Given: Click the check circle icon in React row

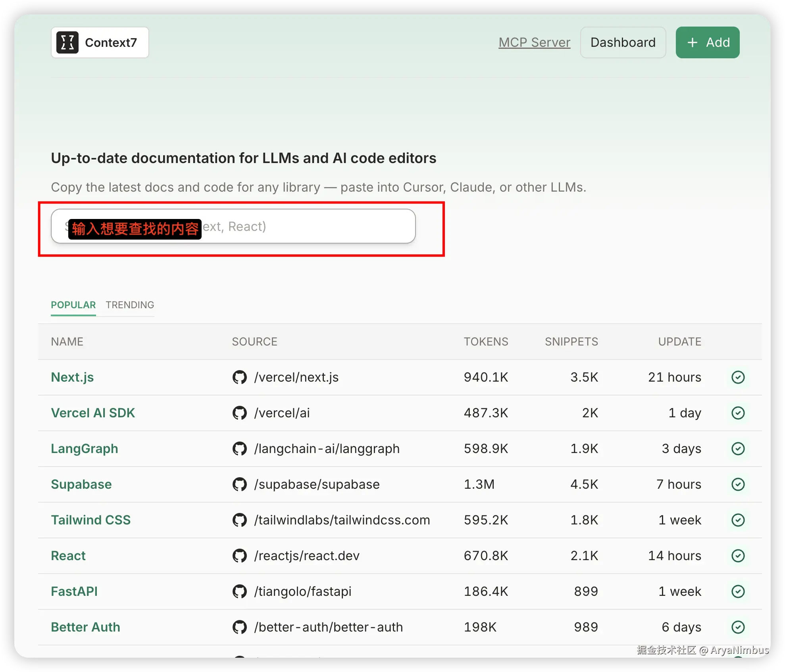Looking at the screenshot, I should click(x=738, y=556).
